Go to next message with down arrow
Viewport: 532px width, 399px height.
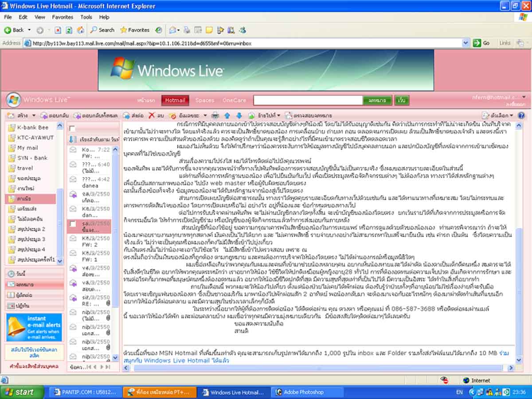(x=239, y=115)
